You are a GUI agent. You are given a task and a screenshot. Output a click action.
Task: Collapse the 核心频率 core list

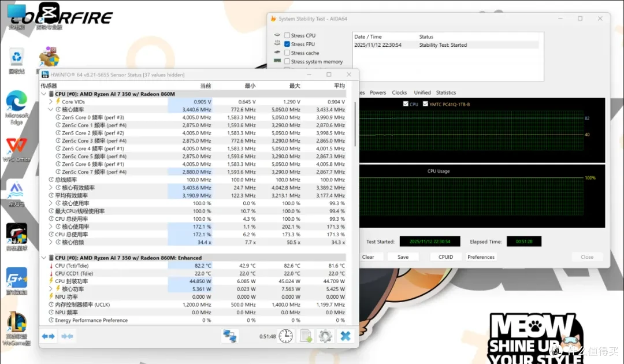click(x=50, y=109)
